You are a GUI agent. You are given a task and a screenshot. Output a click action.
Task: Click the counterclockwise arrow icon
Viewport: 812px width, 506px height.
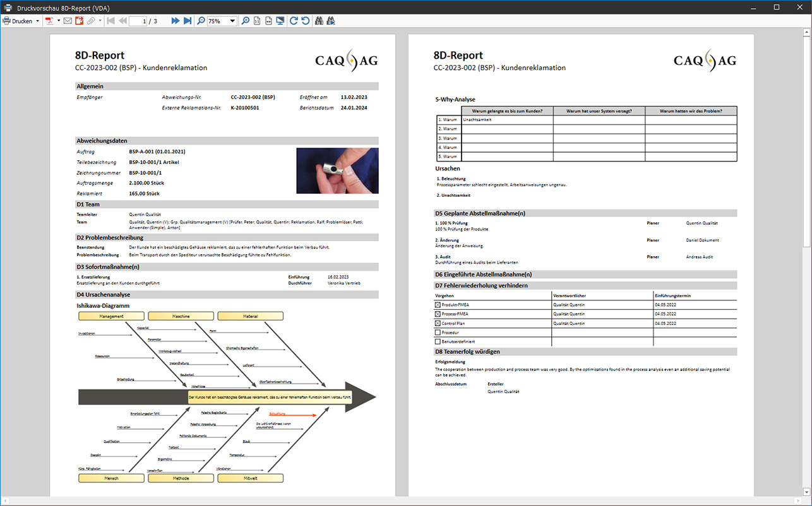click(306, 21)
